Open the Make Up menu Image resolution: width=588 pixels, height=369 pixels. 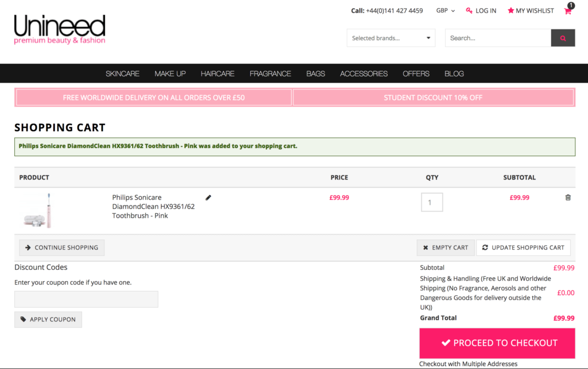(170, 74)
